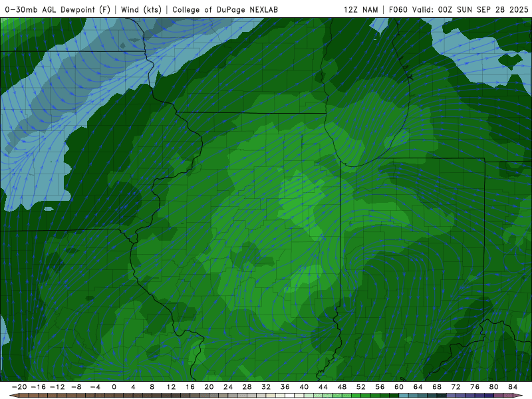Click the 72 value on the color scale
Image resolution: width=532 pixels, height=399 pixels.
point(456,387)
